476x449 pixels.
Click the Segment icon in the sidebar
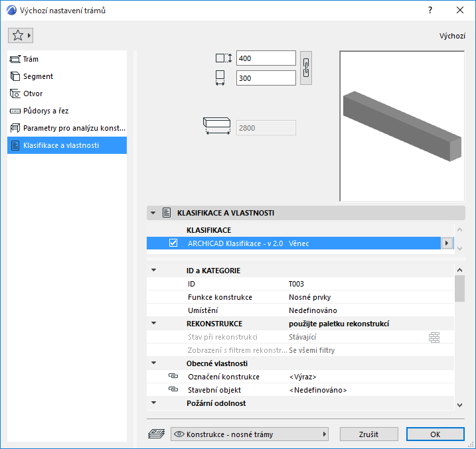click(x=15, y=76)
